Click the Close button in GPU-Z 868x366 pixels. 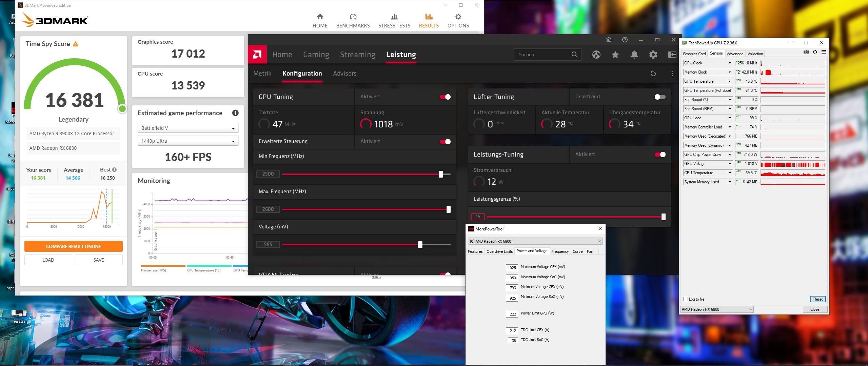pyautogui.click(x=815, y=309)
